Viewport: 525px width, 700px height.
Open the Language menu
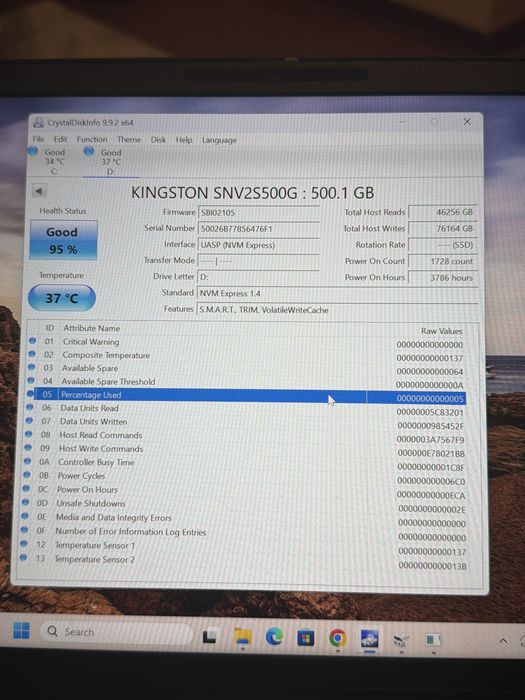click(219, 140)
